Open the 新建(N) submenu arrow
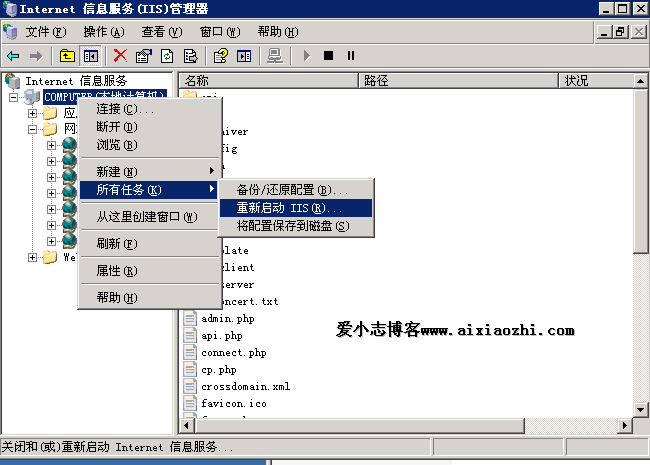 pyautogui.click(x=212, y=171)
